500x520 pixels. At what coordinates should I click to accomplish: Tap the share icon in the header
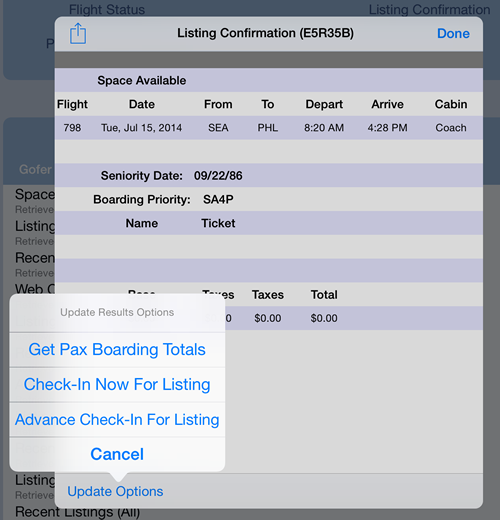point(78,33)
